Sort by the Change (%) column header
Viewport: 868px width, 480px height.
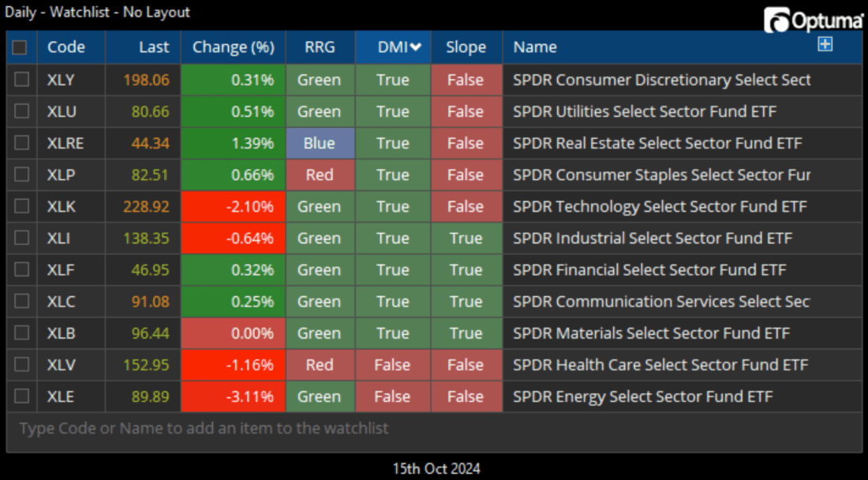point(233,47)
